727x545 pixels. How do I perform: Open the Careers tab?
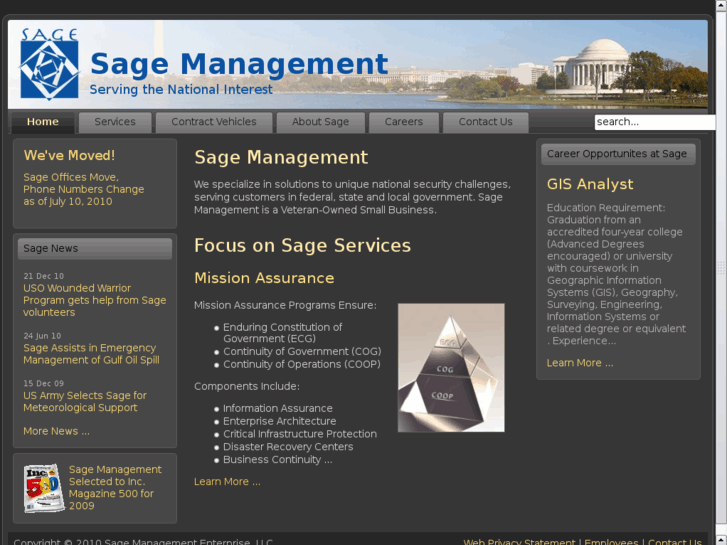404,122
